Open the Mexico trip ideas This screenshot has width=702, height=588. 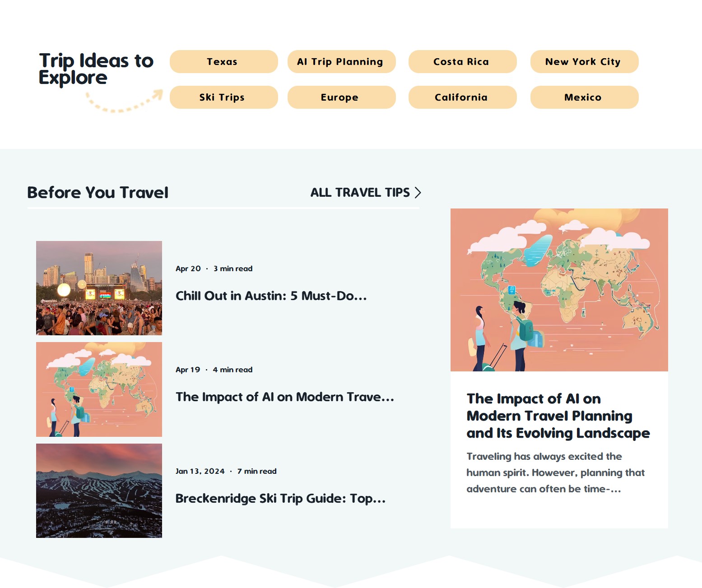pyautogui.click(x=584, y=97)
